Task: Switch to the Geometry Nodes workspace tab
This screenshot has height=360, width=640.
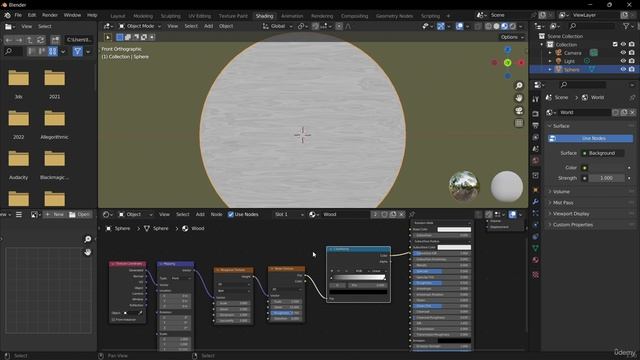Action: (x=394, y=16)
